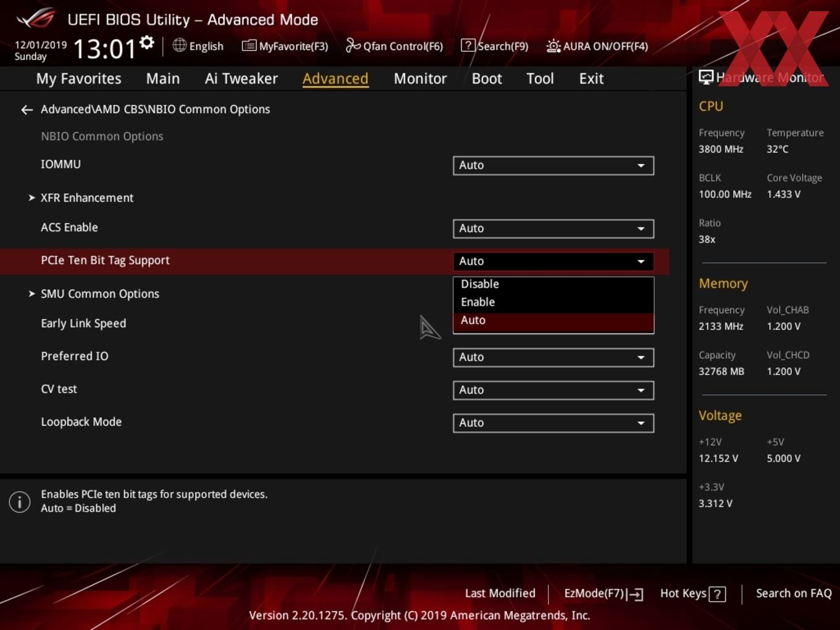Click the IOMMU setting label

tap(61, 164)
